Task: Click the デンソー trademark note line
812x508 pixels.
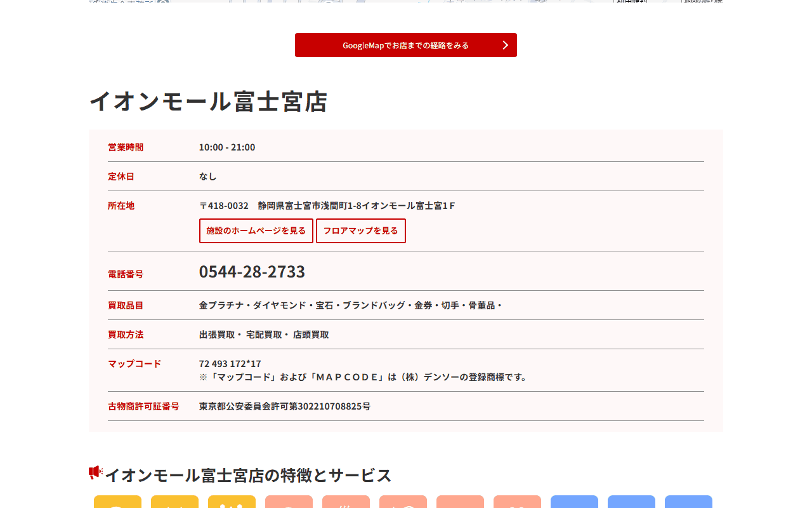Action: (x=364, y=377)
